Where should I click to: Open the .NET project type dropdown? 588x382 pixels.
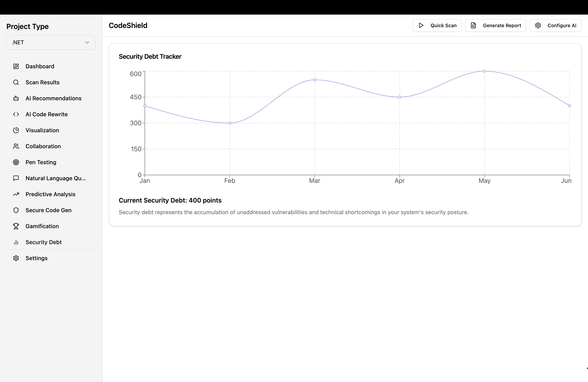pyautogui.click(x=51, y=42)
